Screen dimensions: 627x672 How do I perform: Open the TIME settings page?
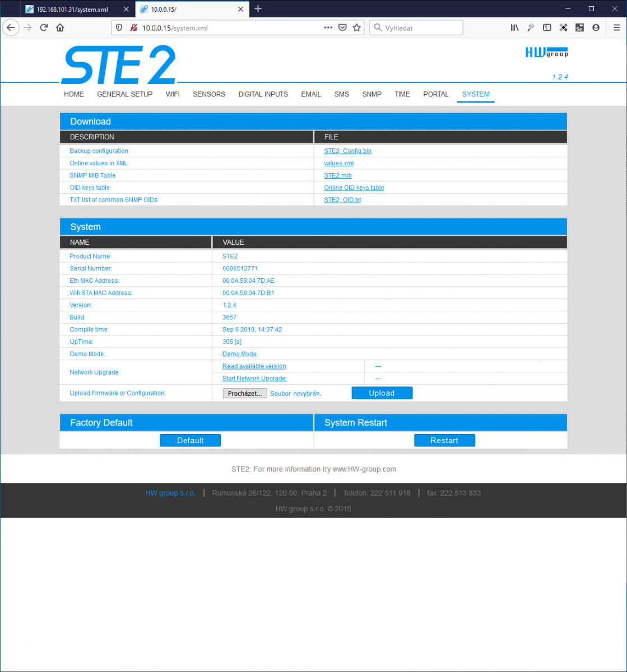tap(402, 94)
